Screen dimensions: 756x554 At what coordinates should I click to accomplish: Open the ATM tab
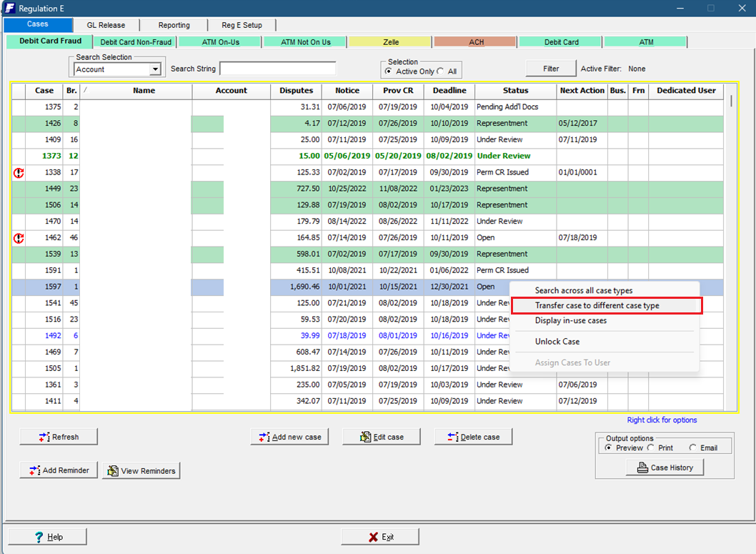click(646, 42)
